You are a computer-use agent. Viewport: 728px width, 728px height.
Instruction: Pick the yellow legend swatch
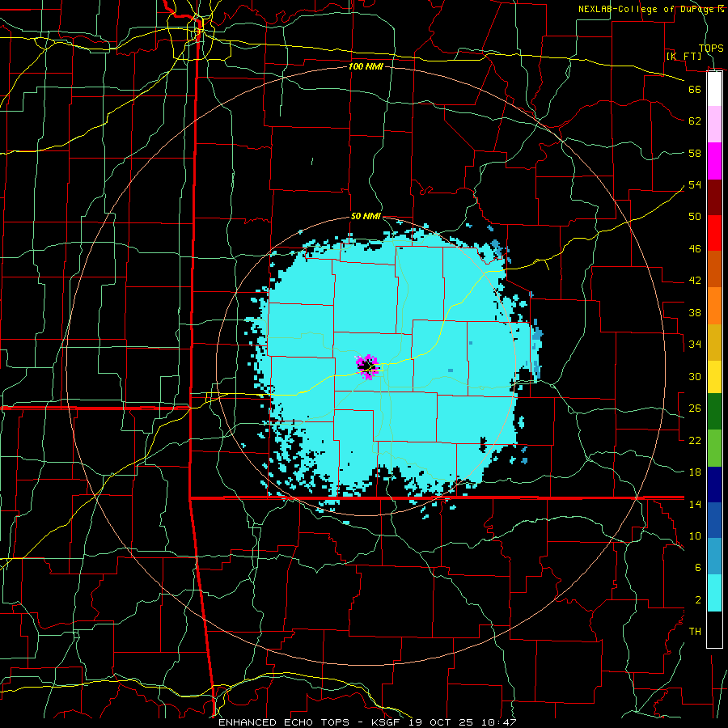click(714, 376)
